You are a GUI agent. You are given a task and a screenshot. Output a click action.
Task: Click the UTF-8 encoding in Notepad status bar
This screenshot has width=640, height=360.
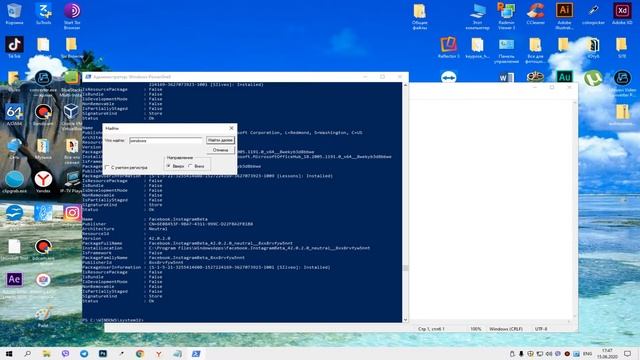pos(541,329)
